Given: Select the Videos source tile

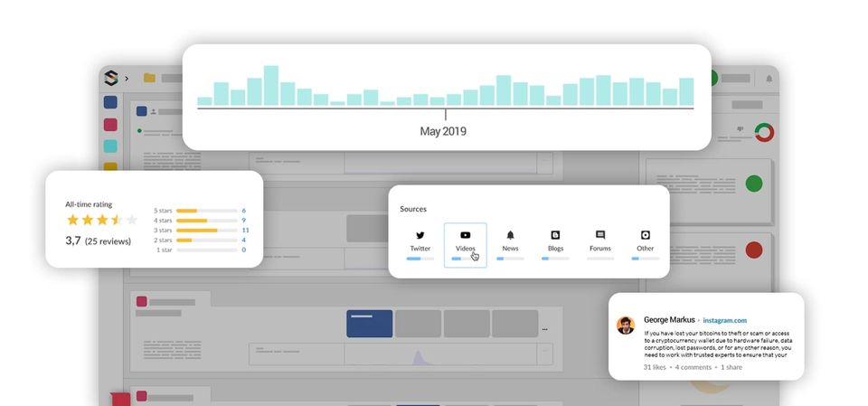Looking at the screenshot, I should point(465,245).
